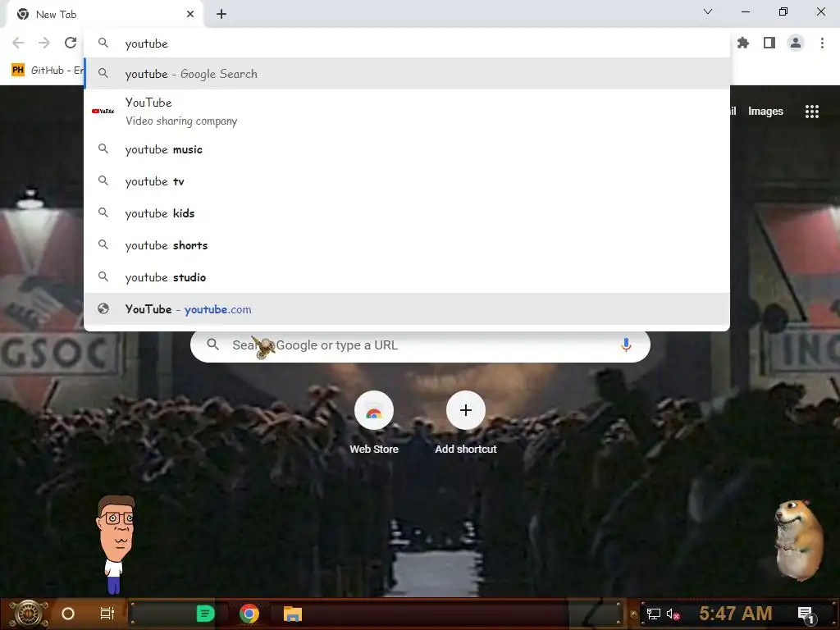The image size is (840, 630).
Task: Select the 'youtube music' suggestion
Action: coord(407,149)
